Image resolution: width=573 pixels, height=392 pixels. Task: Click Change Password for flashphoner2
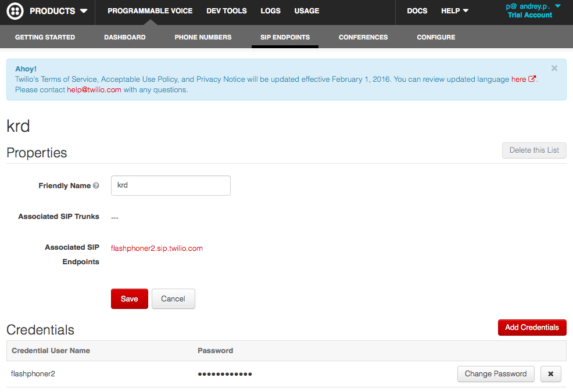tap(496, 374)
